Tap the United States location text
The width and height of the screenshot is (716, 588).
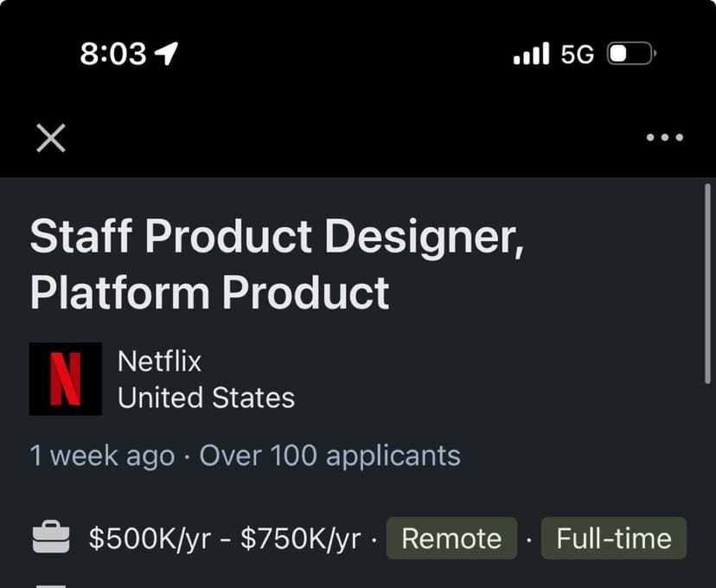point(206,398)
